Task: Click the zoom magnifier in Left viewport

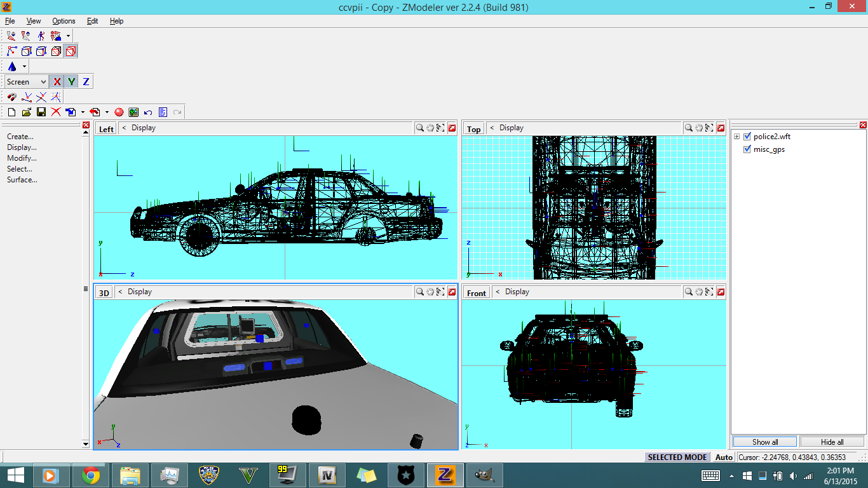Action: point(420,128)
